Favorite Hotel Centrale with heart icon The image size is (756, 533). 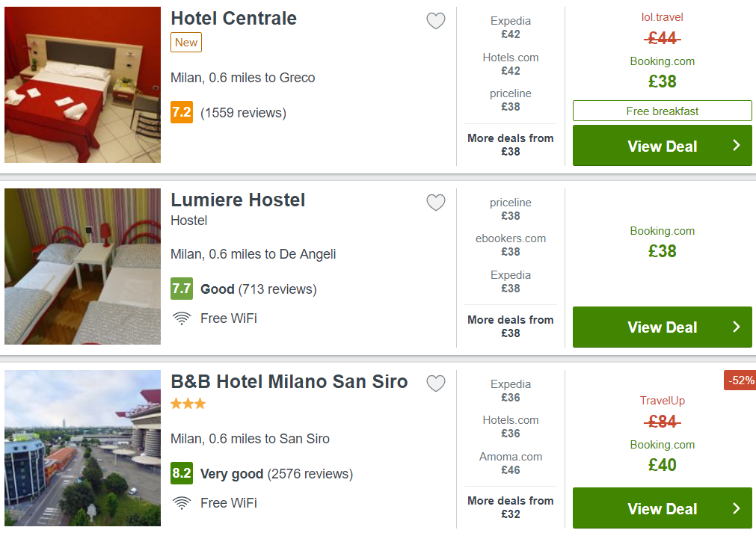coord(436,21)
